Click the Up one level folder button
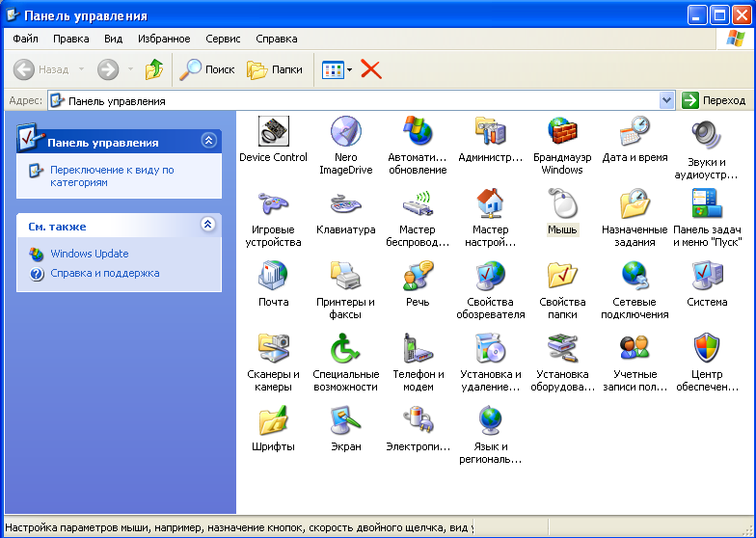This screenshot has width=756, height=538. click(154, 69)
